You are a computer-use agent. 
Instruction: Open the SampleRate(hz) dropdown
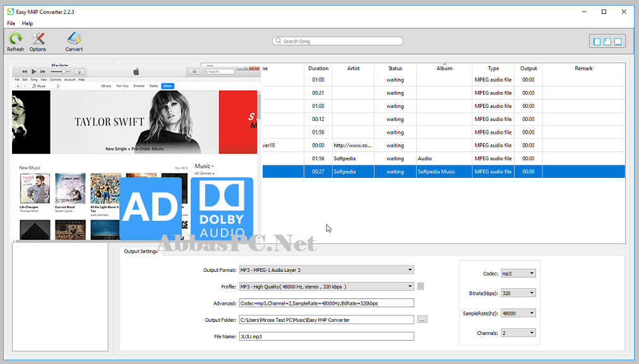[518, 313]
